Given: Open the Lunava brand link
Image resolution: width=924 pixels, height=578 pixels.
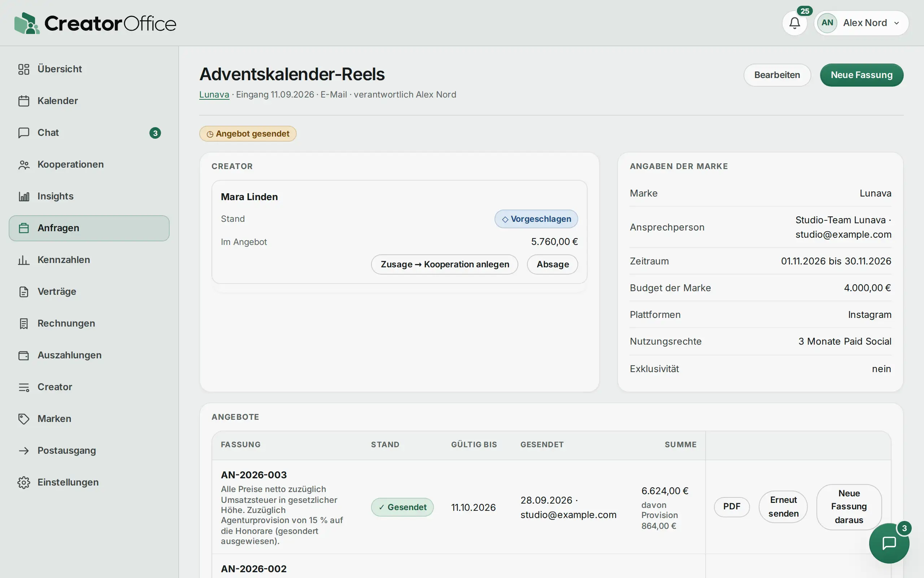Looking at the screenshot, I should [x=214, y=94].
